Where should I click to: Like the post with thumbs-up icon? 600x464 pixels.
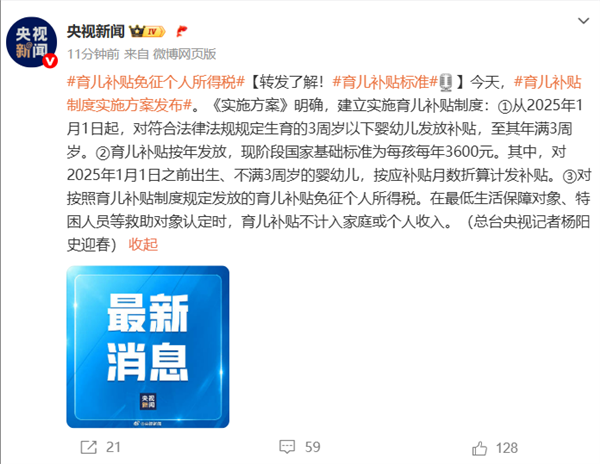click(479, 448)
